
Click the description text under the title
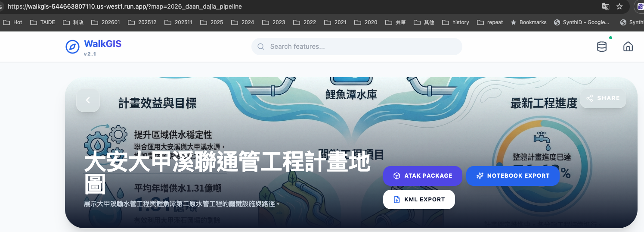[x=182, y=203]
